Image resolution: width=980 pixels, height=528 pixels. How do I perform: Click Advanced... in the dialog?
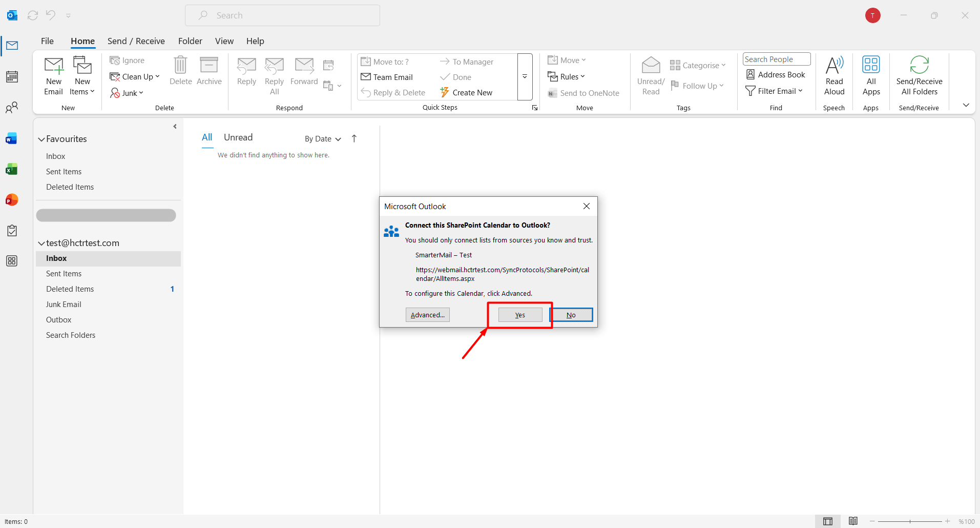pos(428,315)
